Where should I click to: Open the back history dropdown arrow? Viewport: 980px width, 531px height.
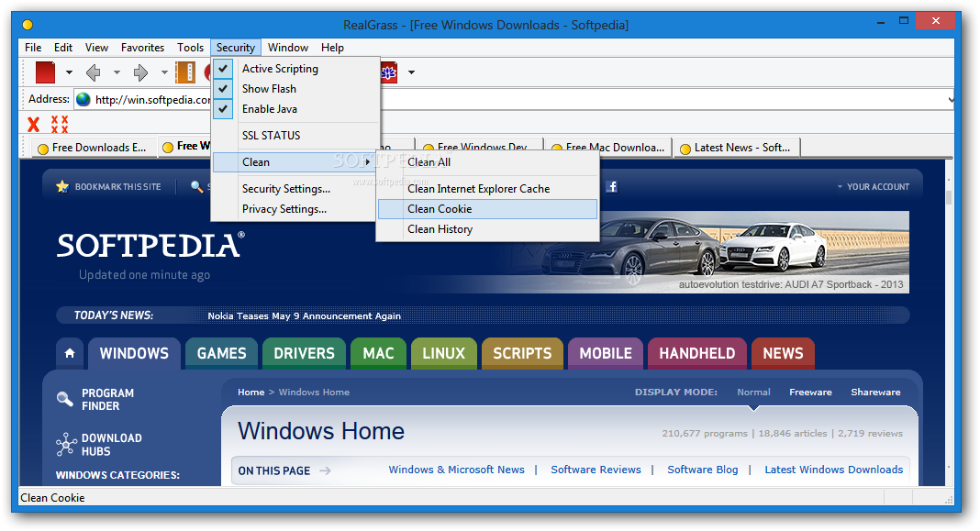[117, 72]
